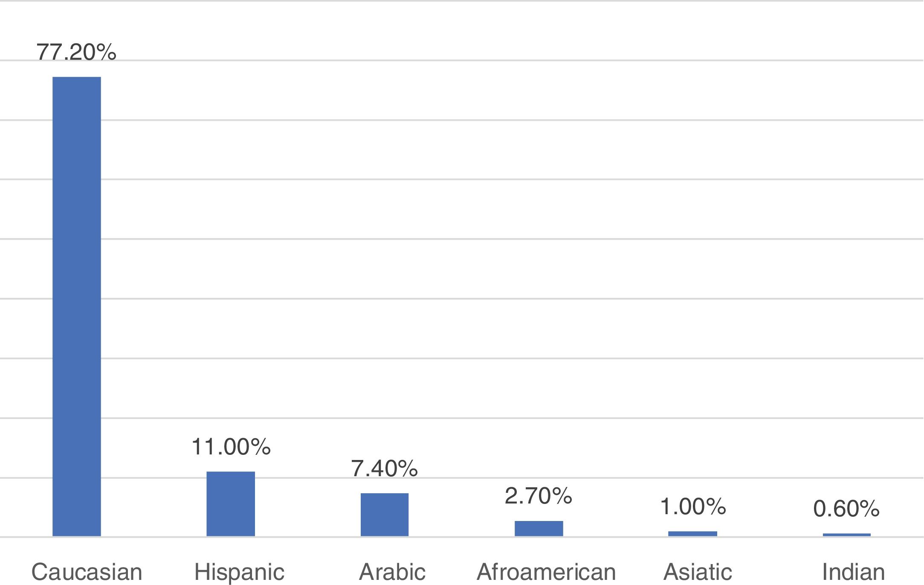Click the Asiatic axis label

pos(698,572)
